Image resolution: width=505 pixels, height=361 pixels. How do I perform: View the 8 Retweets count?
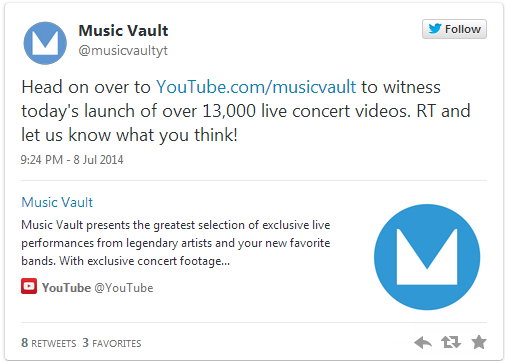coord(49,343)
